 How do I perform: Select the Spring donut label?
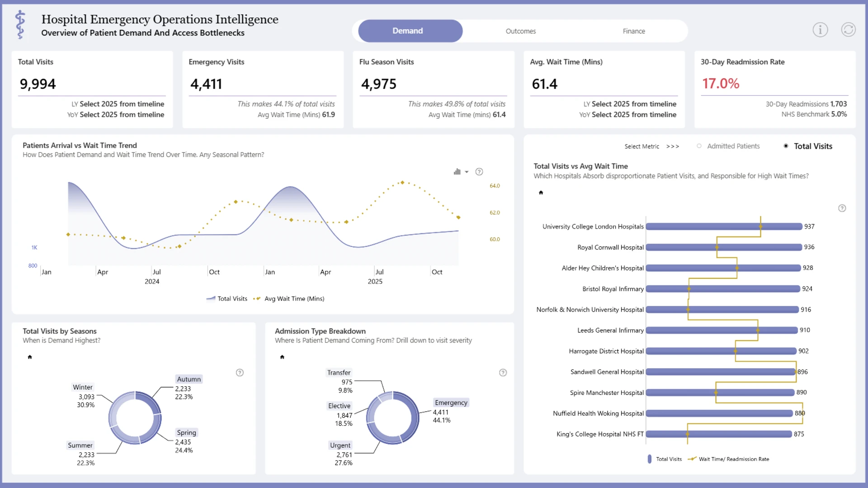tap(187, 432)
